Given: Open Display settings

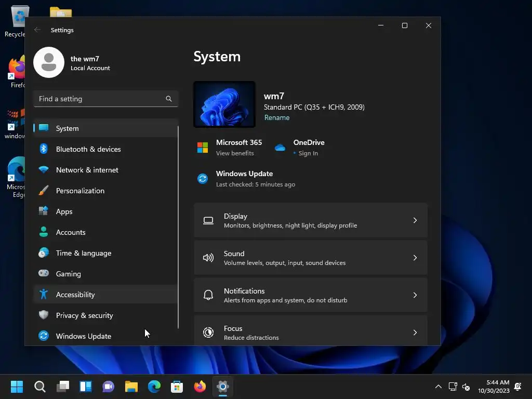Looking at the screenshot, I should 311,220.
